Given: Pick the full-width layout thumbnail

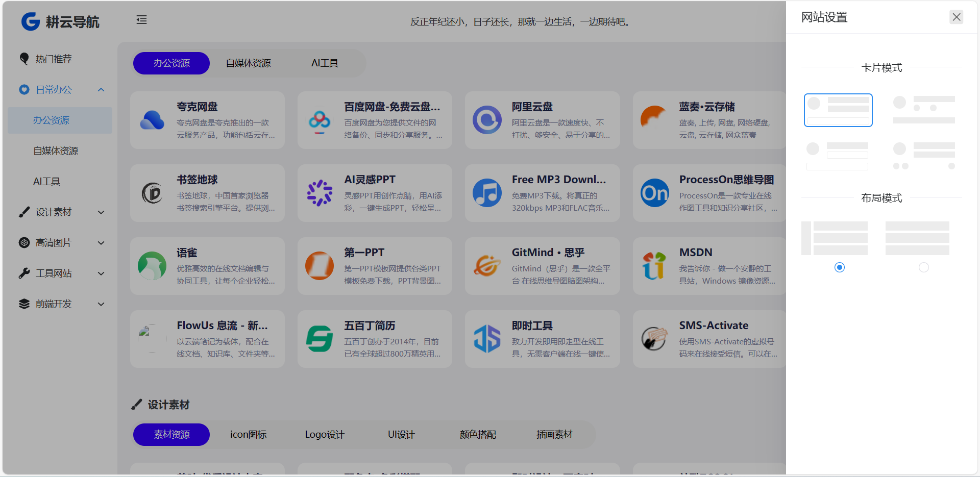Looking at the screenshot, I should 917,238.
